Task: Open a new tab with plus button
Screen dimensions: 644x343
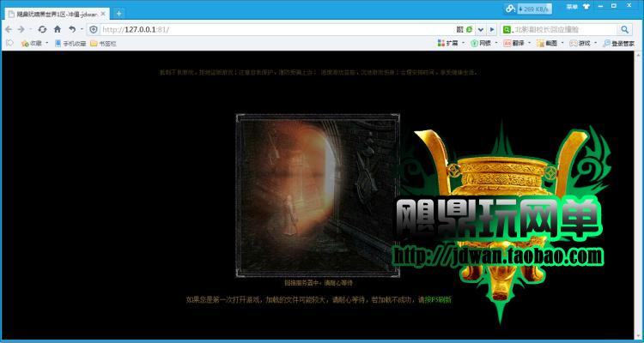Action: (118, 13)
